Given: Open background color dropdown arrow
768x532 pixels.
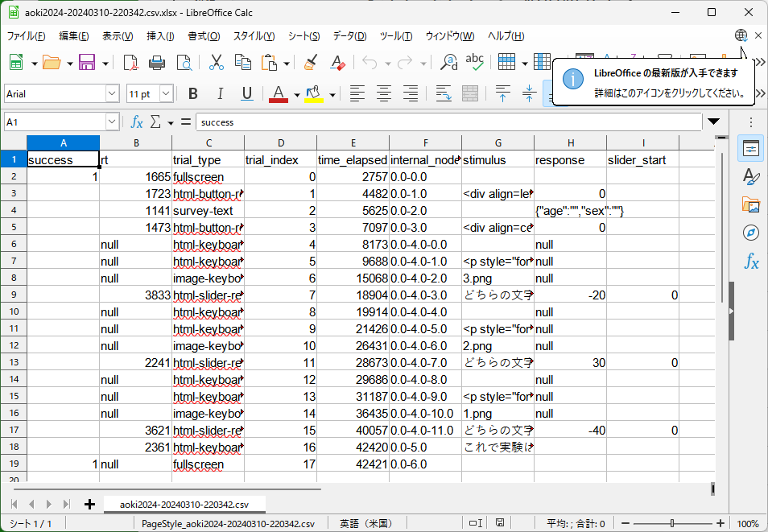Looking at the screenshot, I should [x=332, y=94].
